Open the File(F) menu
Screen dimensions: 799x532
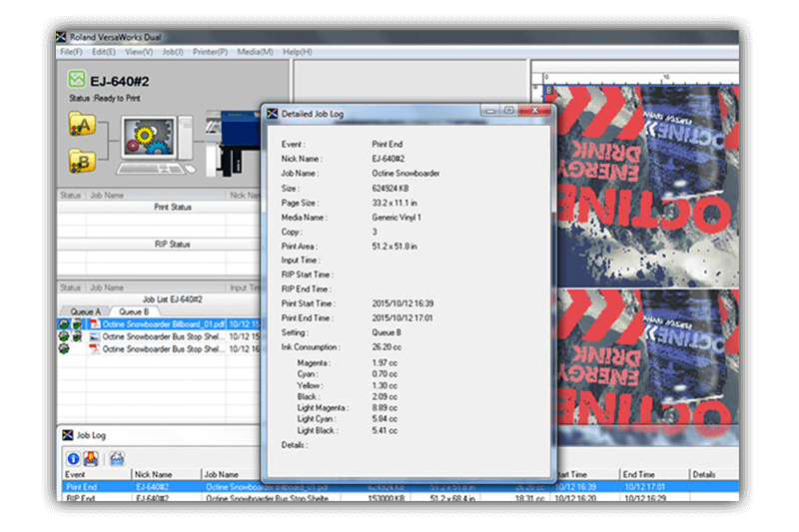pos(71,51)
